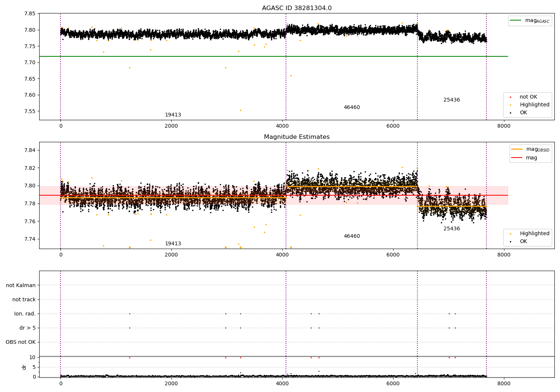Click "OK" in the Magnitude Estimates plot legend

pos(523,242)
